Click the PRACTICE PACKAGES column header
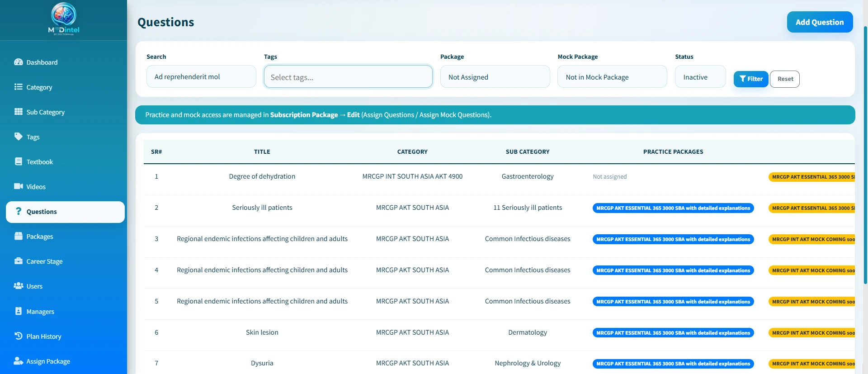 click(x=673, y=152)
